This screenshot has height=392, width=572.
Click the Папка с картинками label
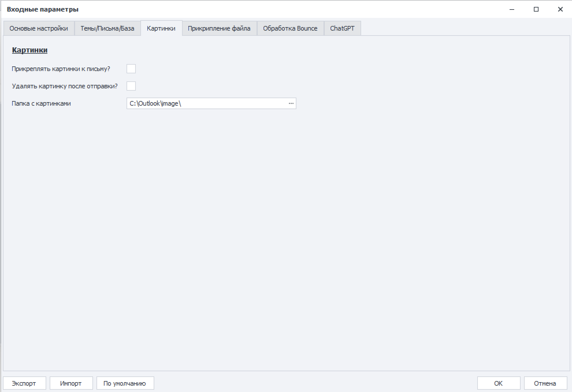pos(41,103)
